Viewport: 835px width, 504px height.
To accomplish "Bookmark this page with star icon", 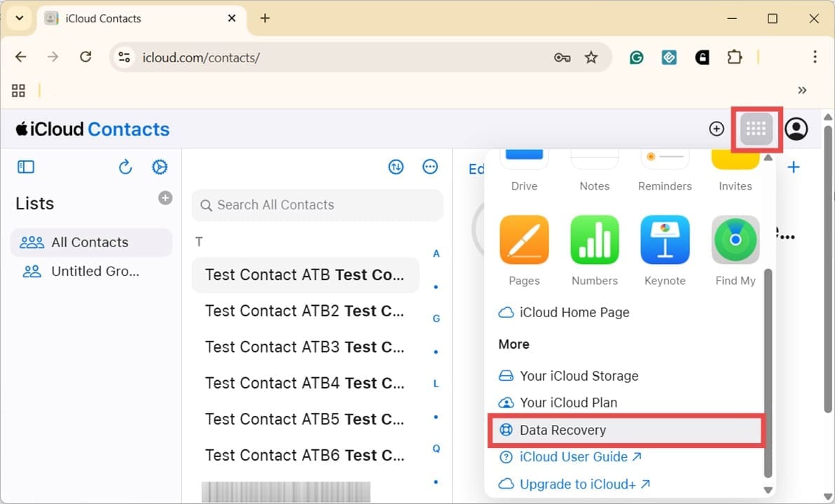I will (x=591, y=57).
